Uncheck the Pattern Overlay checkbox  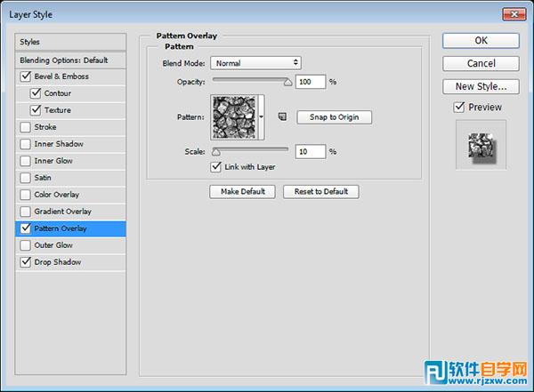pos(26,228)
